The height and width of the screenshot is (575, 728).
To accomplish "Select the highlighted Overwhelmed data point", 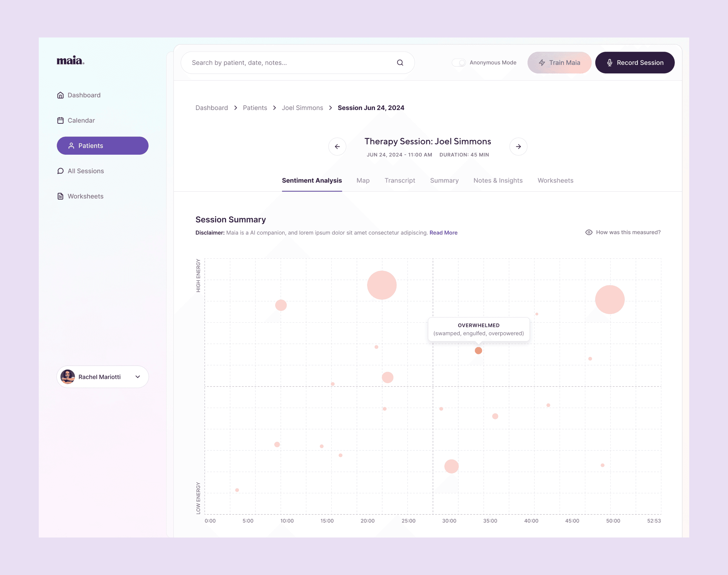I will coord(478,351).
